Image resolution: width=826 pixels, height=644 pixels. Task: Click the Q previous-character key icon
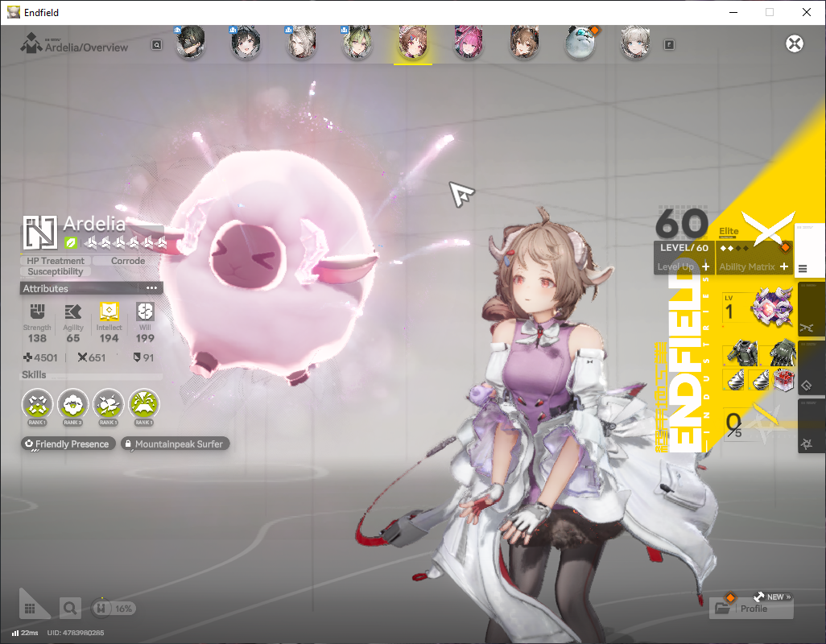[156, 45]
